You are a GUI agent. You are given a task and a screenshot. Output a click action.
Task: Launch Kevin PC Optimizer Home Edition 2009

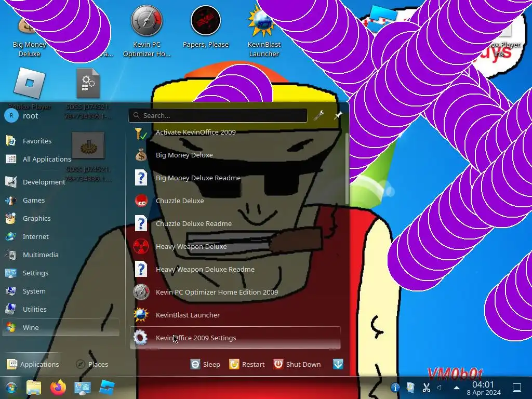pos(235,292)
